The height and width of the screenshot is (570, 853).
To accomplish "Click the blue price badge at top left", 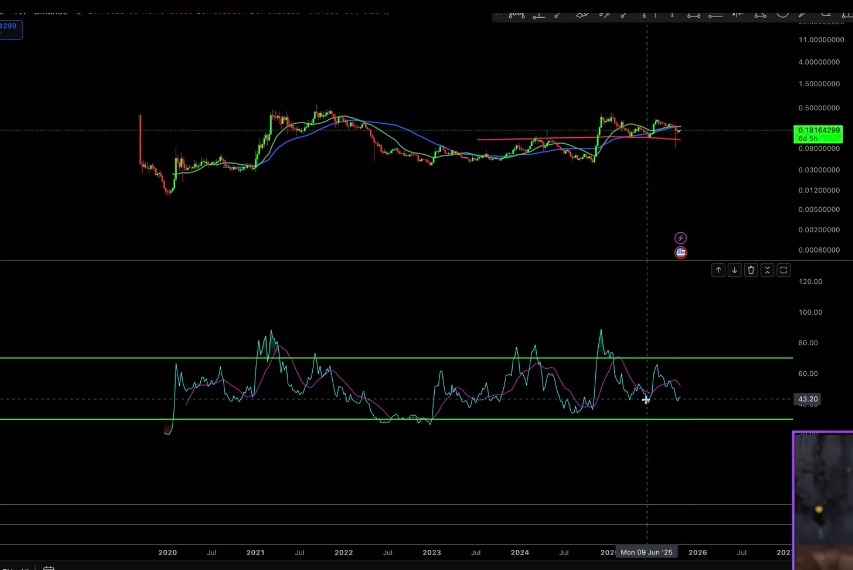I will coord(12,28).
